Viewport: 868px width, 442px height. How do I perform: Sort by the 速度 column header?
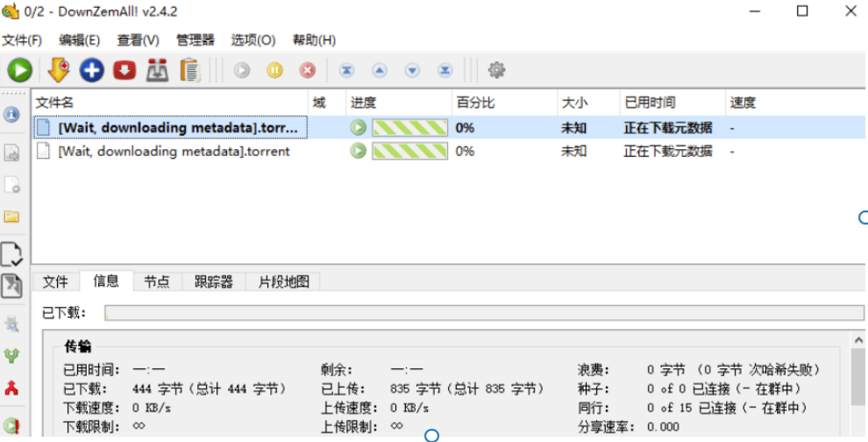[x=795, y=103]
